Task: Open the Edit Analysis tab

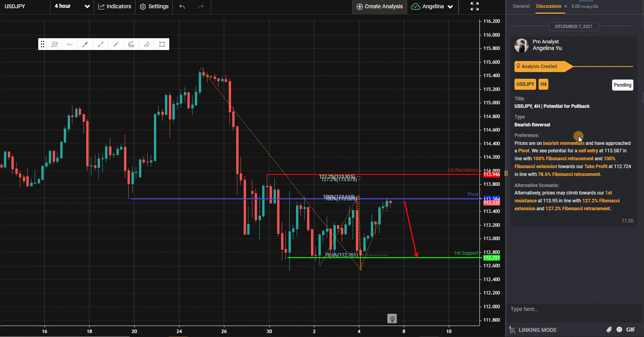Action: tap(585, 6)
